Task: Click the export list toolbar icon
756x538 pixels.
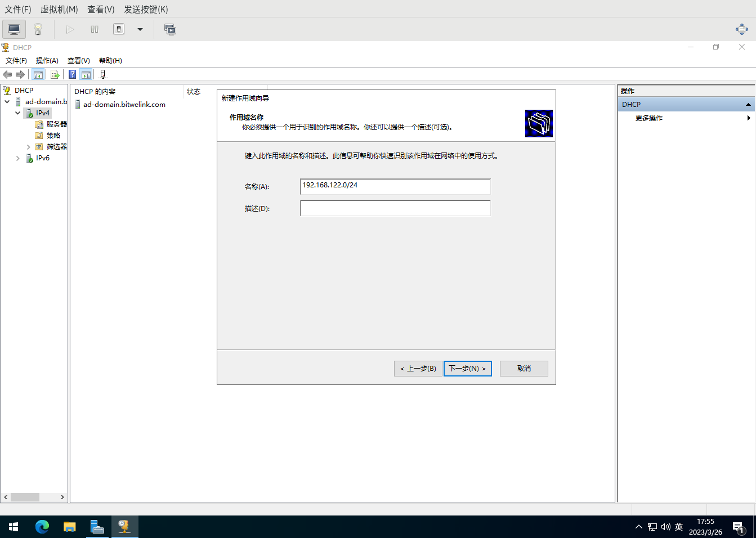Action: [55, 74]
